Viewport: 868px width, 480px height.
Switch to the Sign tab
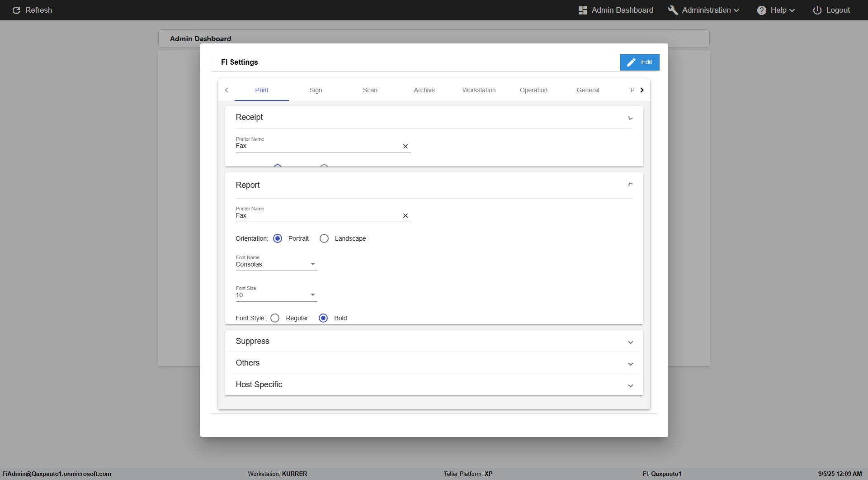(316, 90)
